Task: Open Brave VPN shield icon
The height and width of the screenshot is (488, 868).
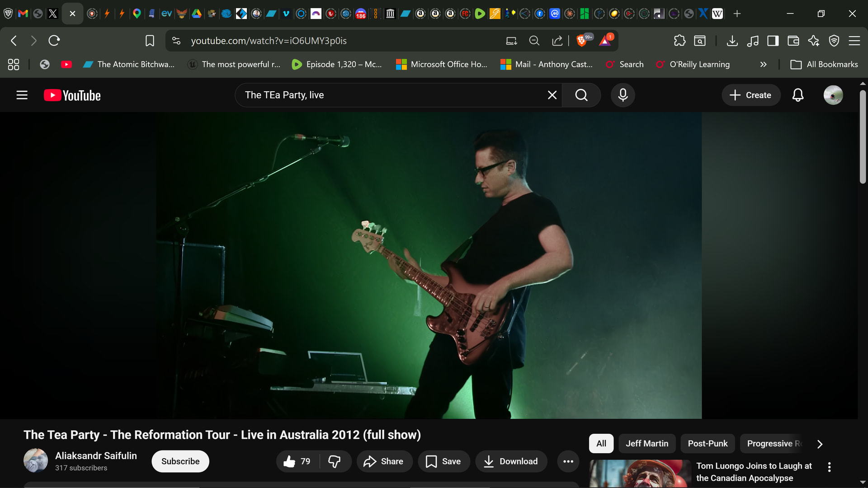Action: tap(834, 41)
